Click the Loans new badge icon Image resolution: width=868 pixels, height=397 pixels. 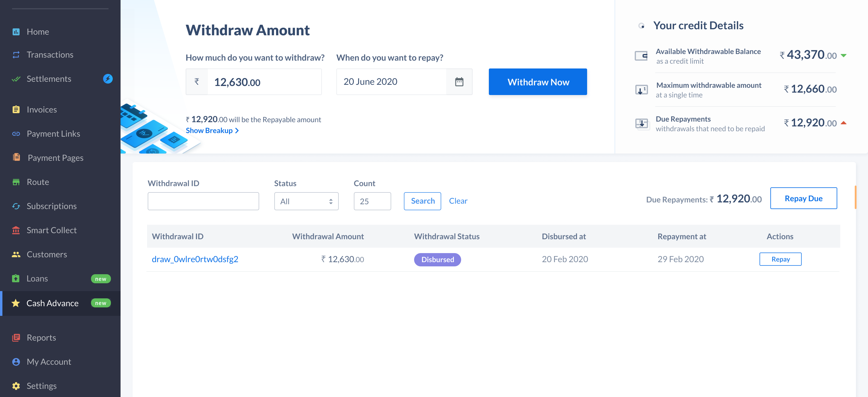pyautogui.click(x=101, y=278)
